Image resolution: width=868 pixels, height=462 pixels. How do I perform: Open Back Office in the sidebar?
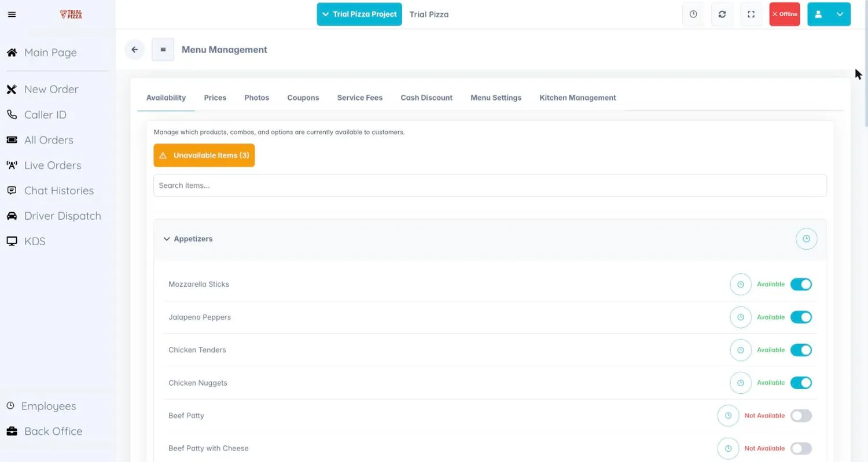click(x=45, y=431)
